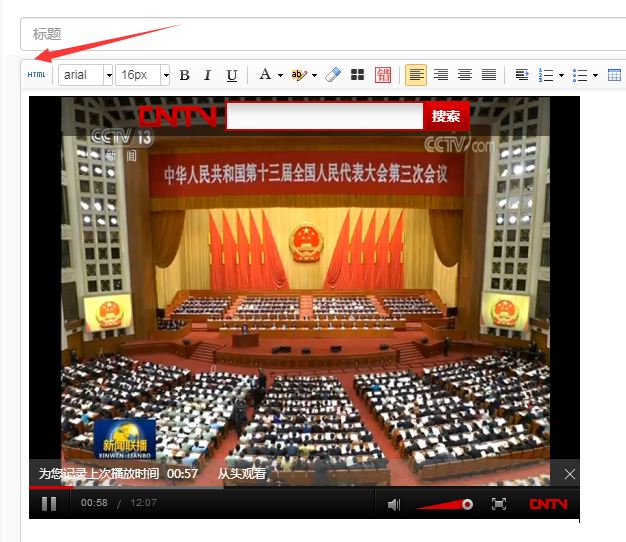The height and width of the screenshot is (542, 626).
Task: Select left text alignment
Action: 416,75
